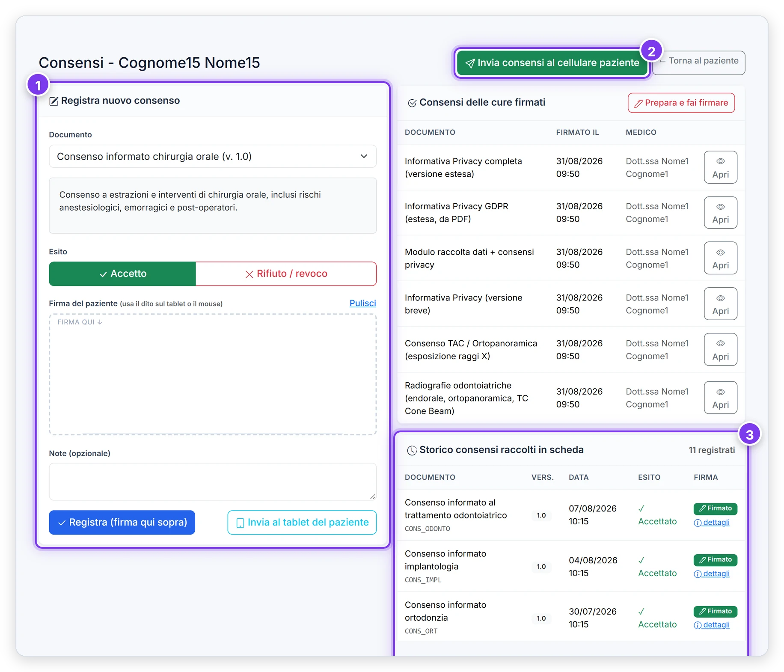
Task: Open Modulo raccolta dati consent via Apri
Action: (720, 258)
